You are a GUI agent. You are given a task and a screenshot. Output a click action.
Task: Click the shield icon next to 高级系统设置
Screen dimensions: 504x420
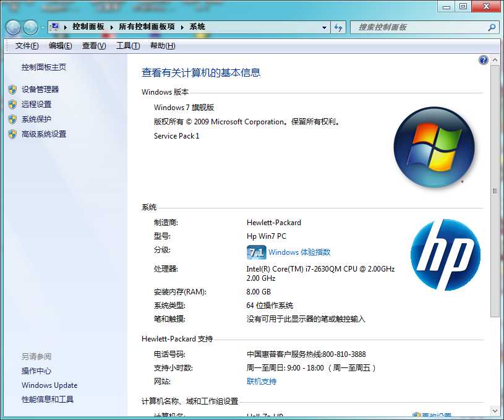click(12, 134)
